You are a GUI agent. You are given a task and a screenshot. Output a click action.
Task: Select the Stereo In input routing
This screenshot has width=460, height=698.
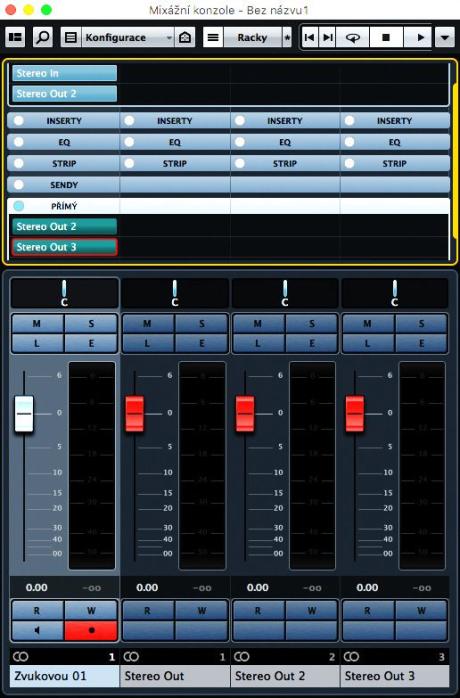pos(65,73)
